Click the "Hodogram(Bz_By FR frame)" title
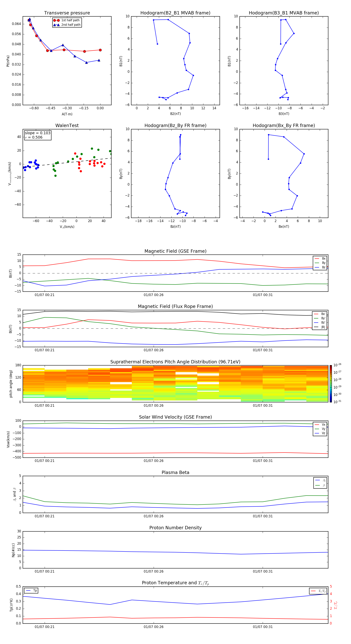This screenshot has width=351, height=644. point(175,125)
